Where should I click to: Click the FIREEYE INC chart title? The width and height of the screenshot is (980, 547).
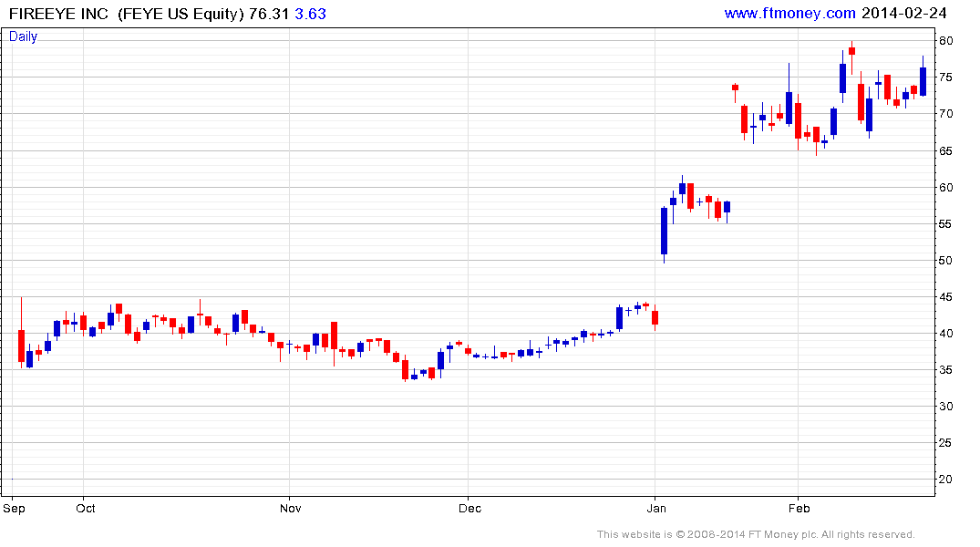[x=58, y=14]
